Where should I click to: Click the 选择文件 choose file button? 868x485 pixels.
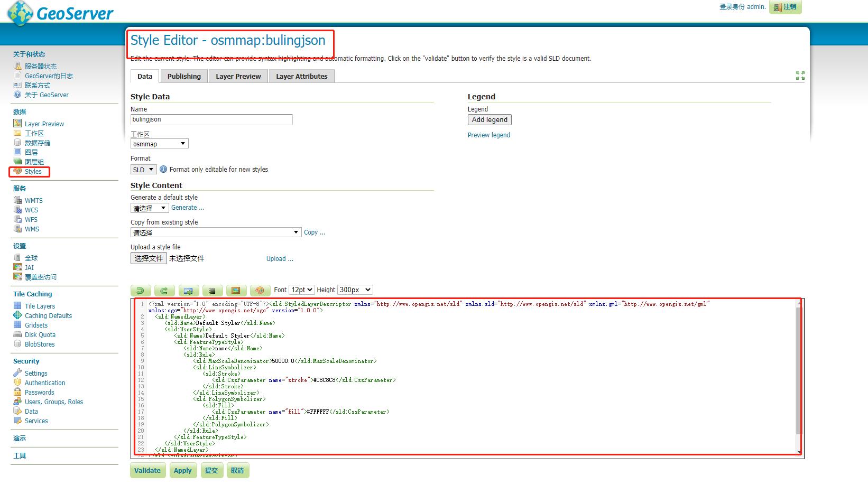click(x=149, y=258)
